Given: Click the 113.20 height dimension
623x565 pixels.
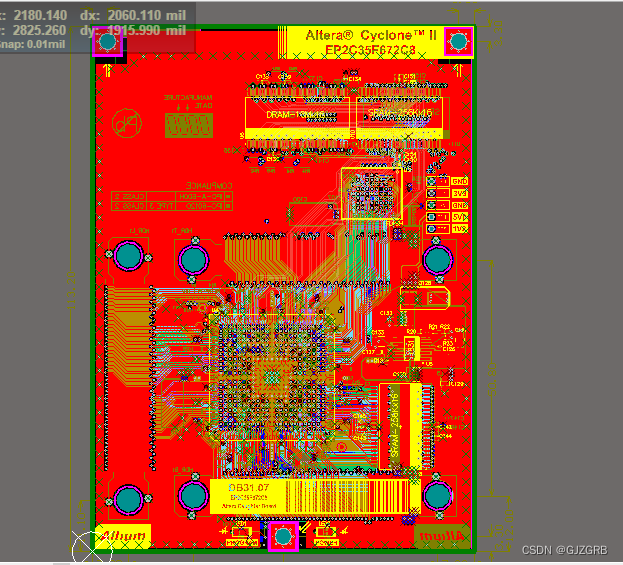Looking at the screenshot, I should 71,290.
